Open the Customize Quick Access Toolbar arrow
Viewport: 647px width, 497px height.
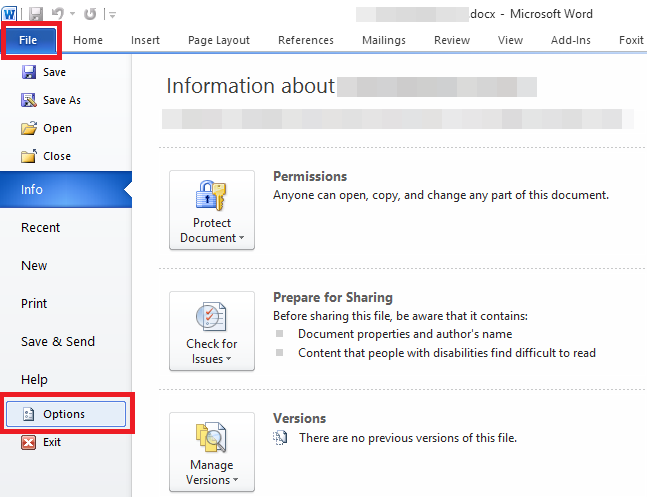112,15
